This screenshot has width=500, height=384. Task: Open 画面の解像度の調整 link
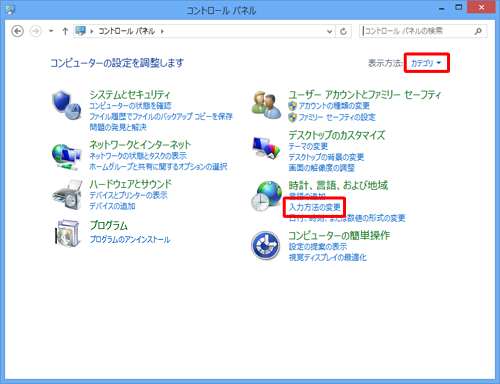point(322,168)
